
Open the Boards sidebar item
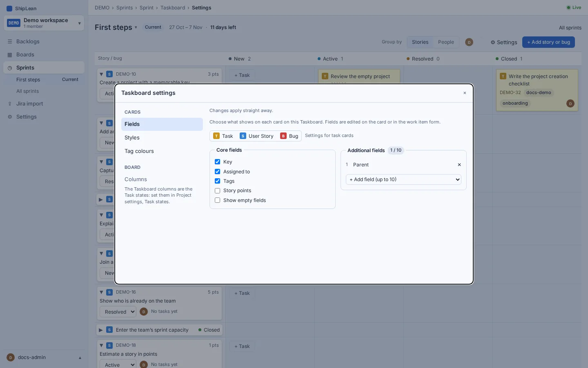(x=44, y=55)
